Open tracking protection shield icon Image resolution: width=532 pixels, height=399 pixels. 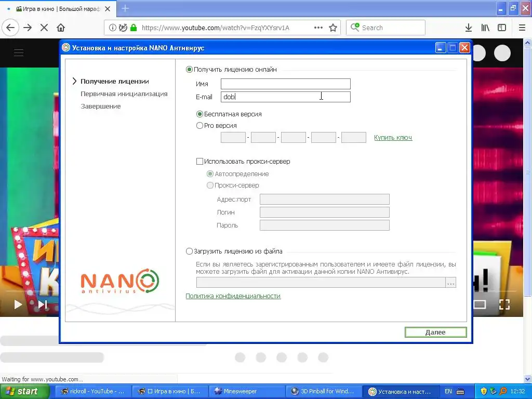(123, 28)
